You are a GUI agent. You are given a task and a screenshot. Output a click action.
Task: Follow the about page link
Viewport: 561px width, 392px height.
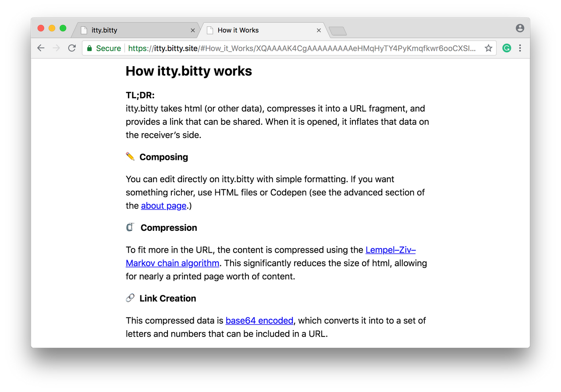pyautogui.click(x=164, y=205)
